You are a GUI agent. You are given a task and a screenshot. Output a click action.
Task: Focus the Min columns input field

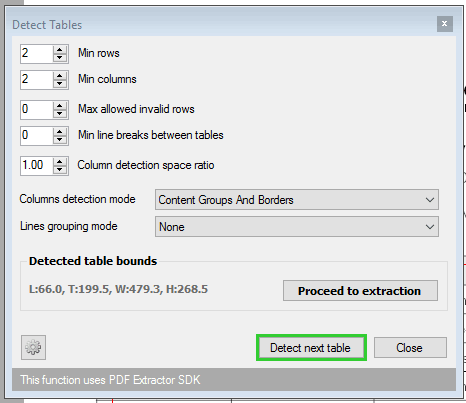click(x=36, y=80)
